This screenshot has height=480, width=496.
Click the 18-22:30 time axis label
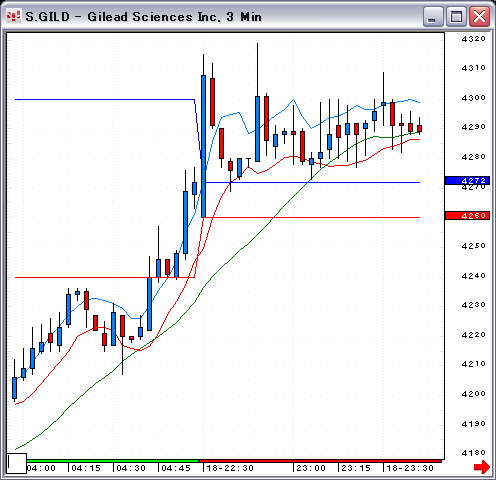click(x=230, y=468)
